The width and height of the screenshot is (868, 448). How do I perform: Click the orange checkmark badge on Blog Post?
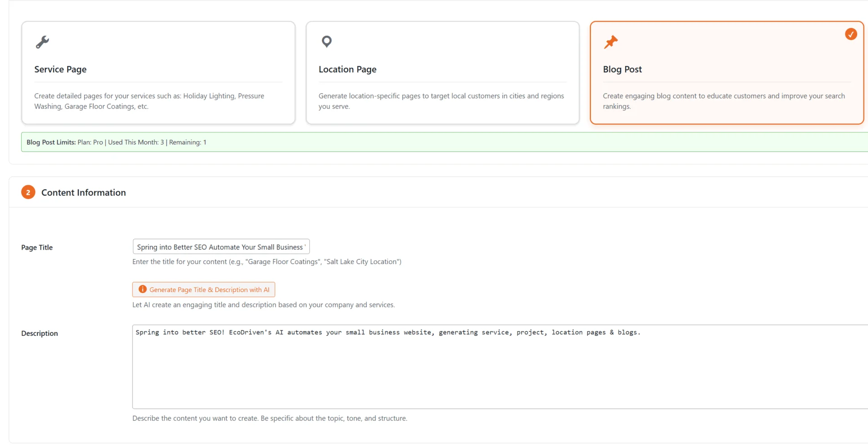[851, 34]
